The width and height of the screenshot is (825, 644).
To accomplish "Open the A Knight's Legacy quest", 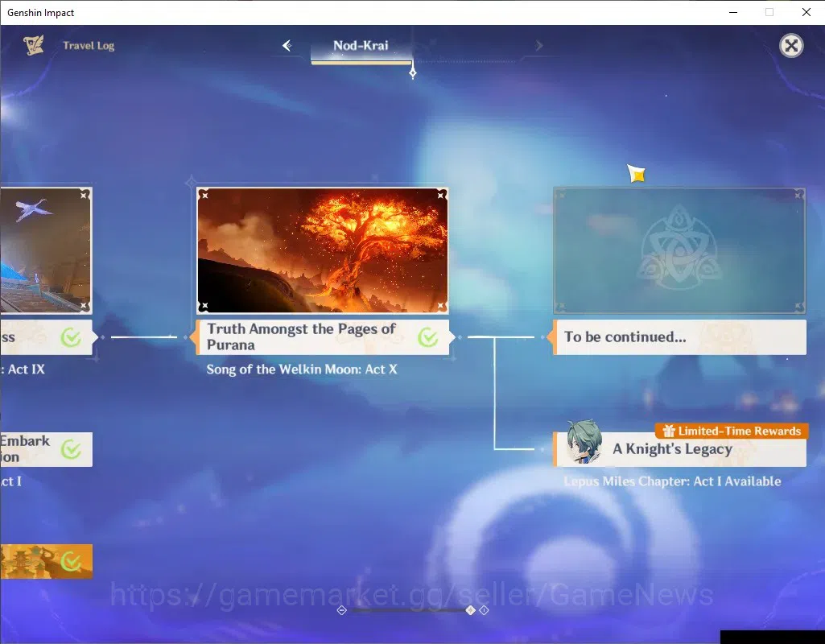I will [679, 449].
